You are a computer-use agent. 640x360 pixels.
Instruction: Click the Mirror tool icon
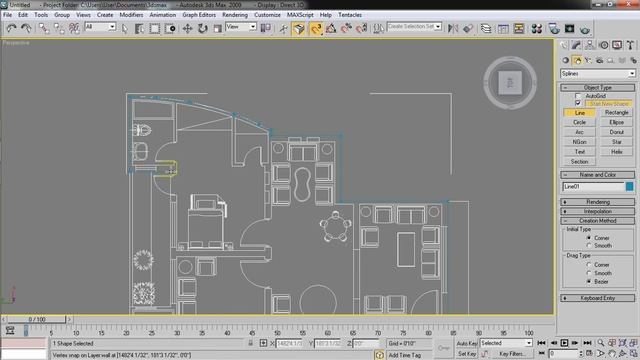tap(453, 28)
